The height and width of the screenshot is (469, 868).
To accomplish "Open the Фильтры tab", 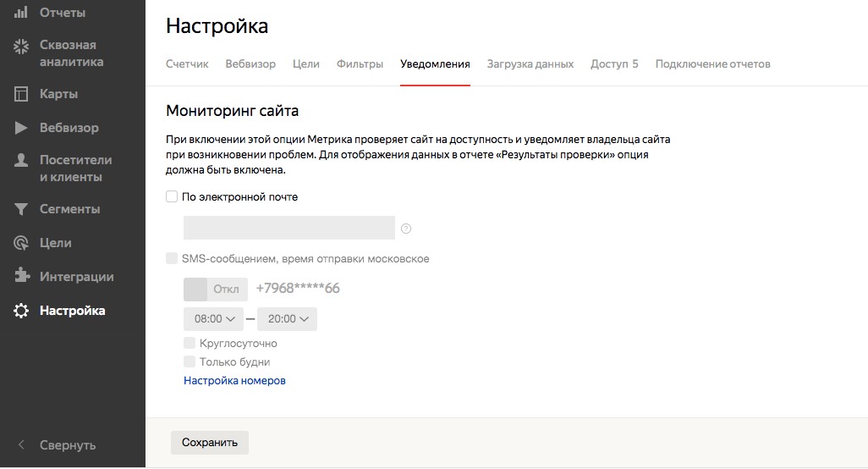I will (360, 63).
